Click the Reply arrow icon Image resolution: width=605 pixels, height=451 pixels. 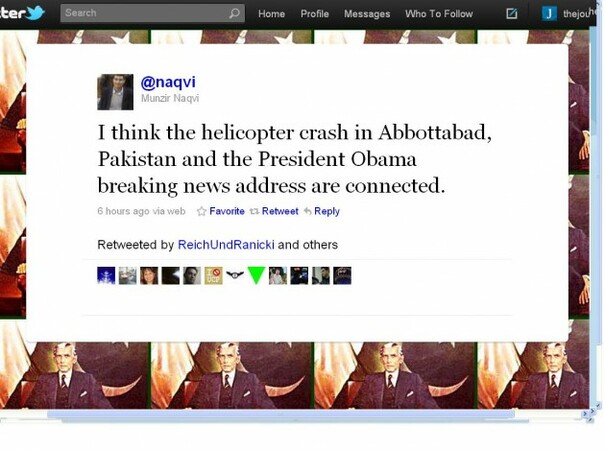pos(308,211)
